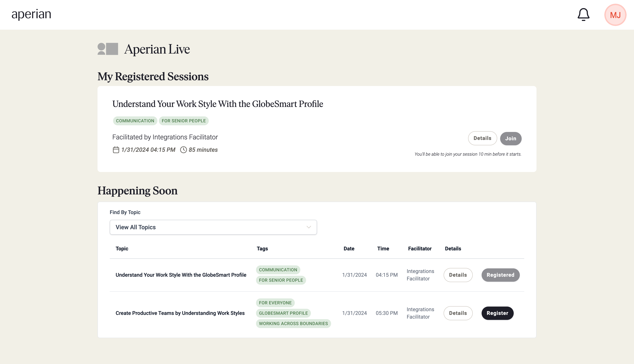The width and height of the screenshot is (634, 364).
Task: Click the WORKING ACROSS BOUNDARIES tag
Action: click(x=293, y=323)
